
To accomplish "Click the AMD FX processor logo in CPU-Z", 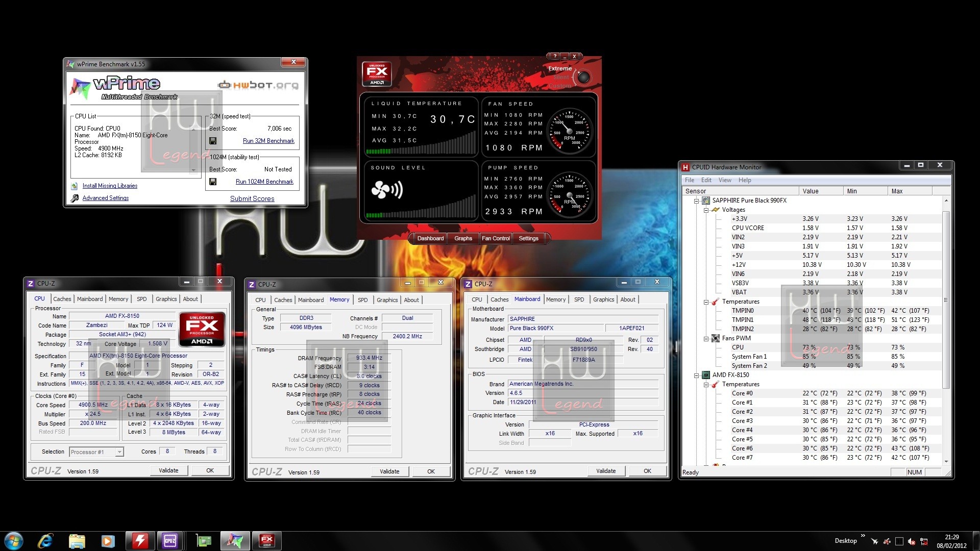I will [x=202, y=329].
